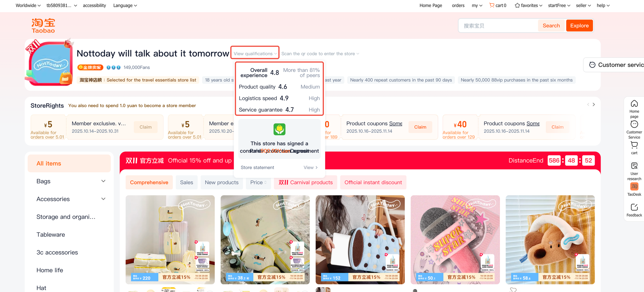Expand the Accessories category chevron
This screenshot has height=292, width=644.
point(103,199)
